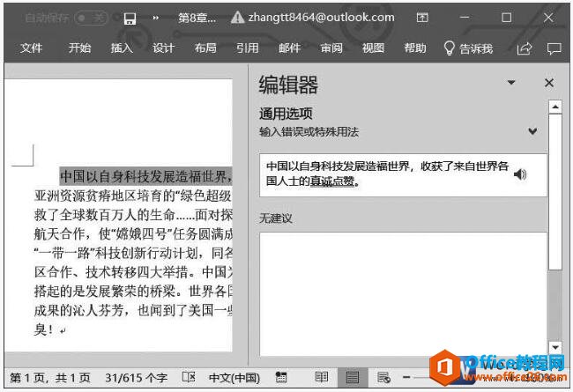
Task: Open the 审阅 ribbon tab
Action: pos(331,48)
